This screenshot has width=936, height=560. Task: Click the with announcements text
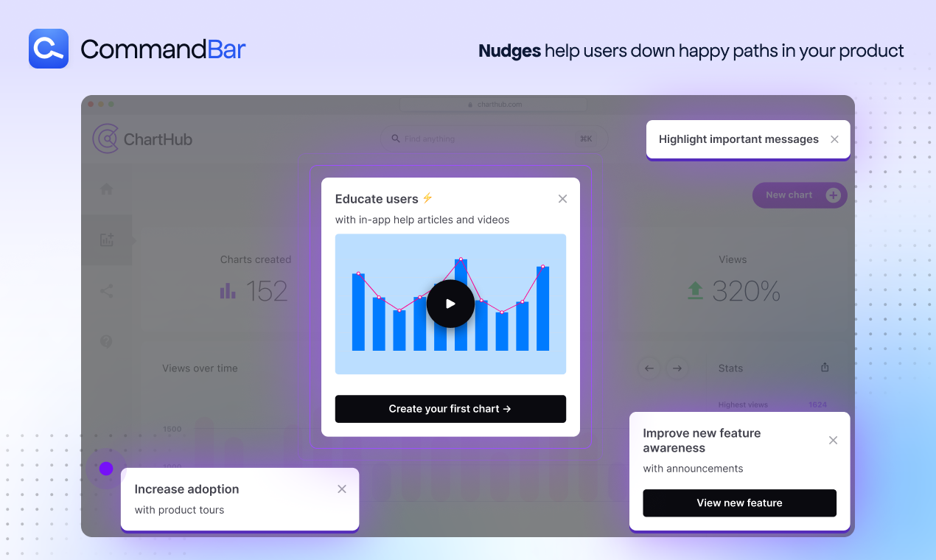click(693, 469)
